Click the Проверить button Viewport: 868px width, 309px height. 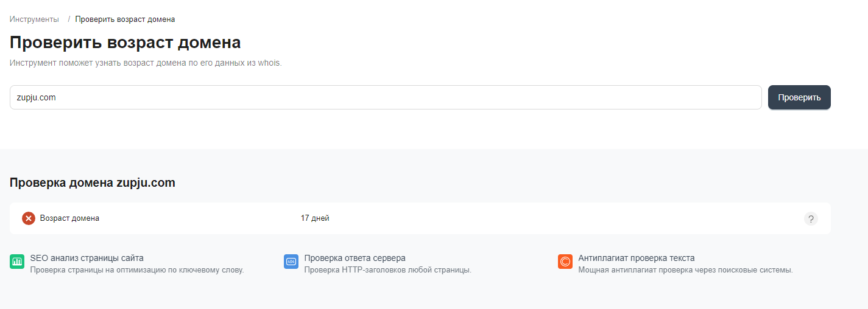coord(799,97)
